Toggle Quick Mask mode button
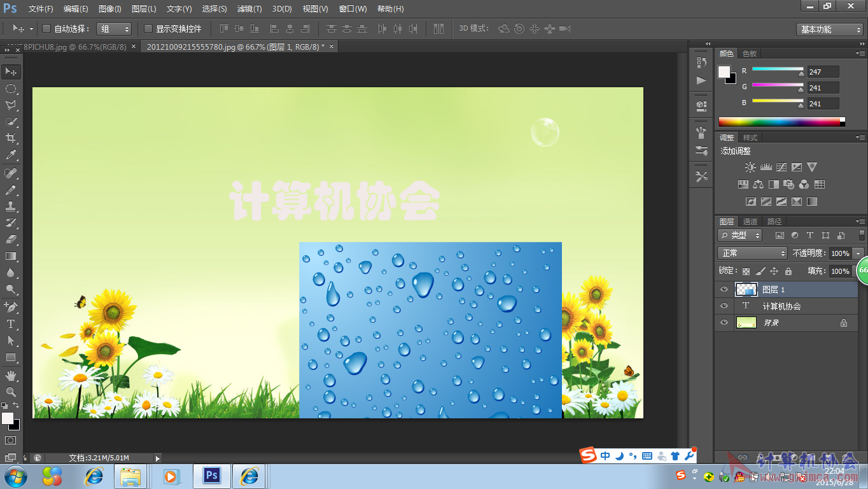This screenshot has width=868, height=489. (x=11, y=440)
